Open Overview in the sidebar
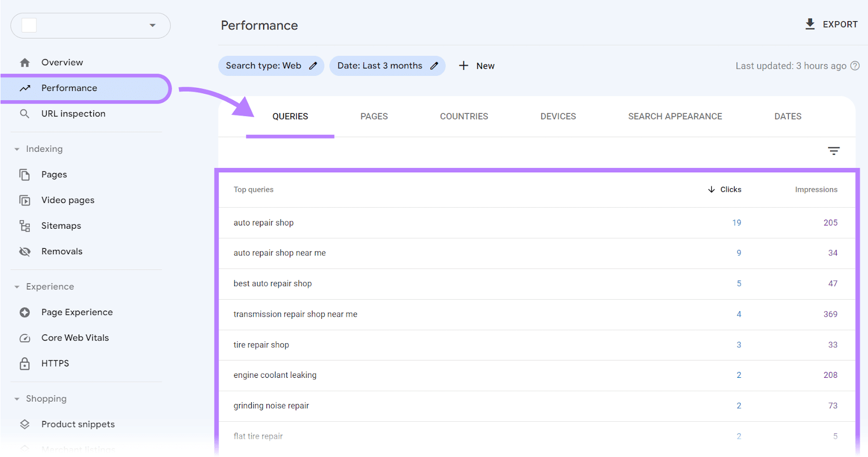This screenshot has width=868, height=457. [62, 62]
